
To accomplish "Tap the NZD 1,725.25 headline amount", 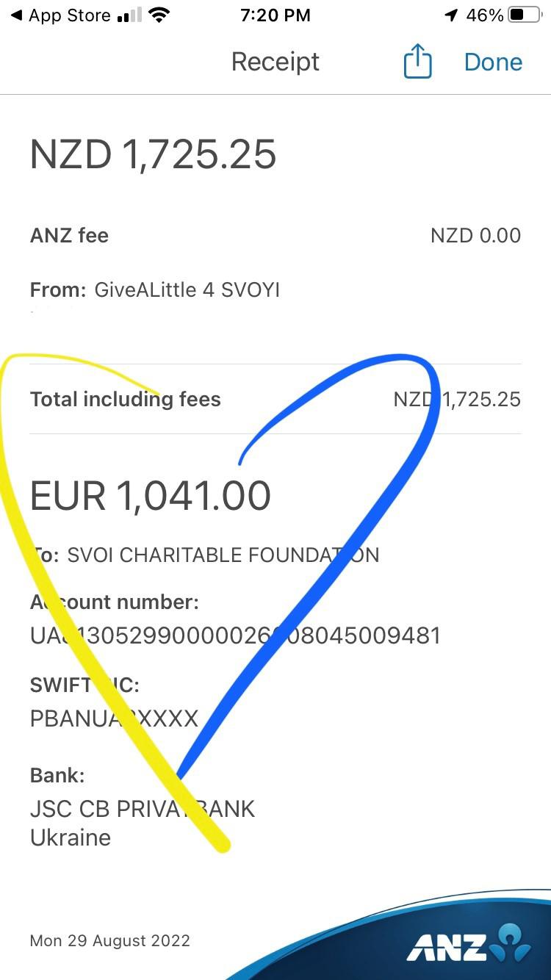I will click(154, 155).
